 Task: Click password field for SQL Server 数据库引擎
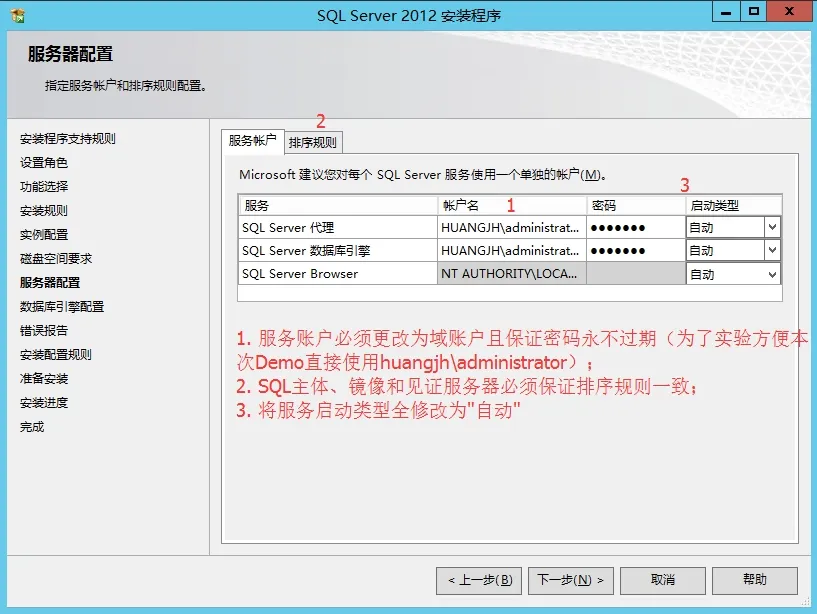pos(636,251)
